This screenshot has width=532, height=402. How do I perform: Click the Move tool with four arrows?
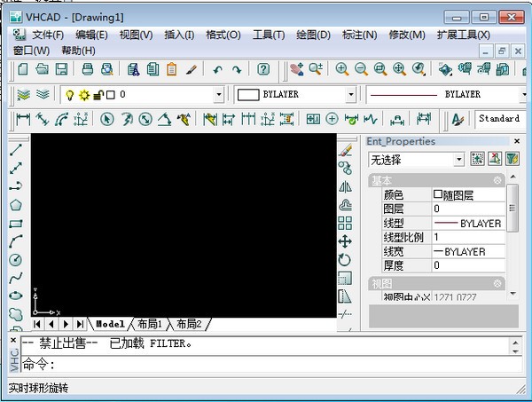tap(345, 241)
